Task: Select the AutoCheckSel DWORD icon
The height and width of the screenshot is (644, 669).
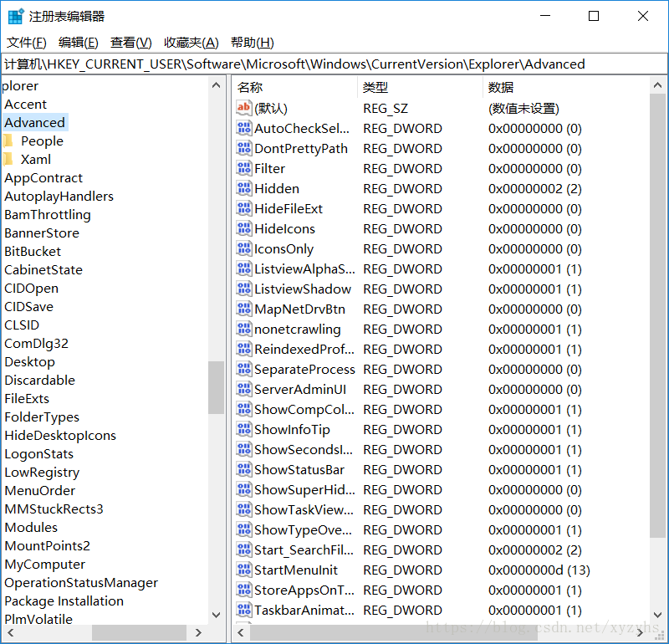Action: click(243, 128)
